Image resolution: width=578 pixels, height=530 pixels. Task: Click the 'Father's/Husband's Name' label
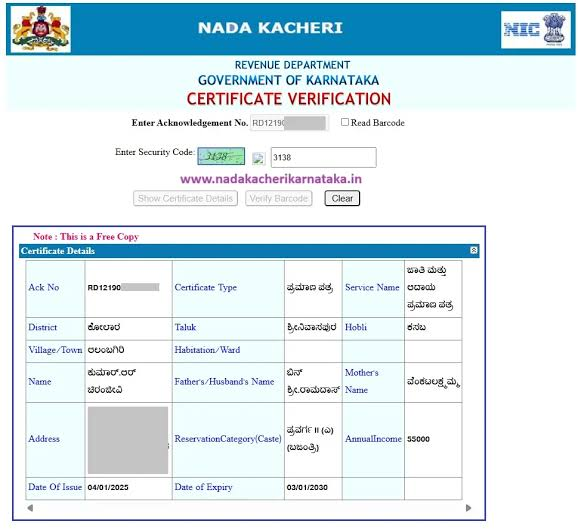coord(224,381)
